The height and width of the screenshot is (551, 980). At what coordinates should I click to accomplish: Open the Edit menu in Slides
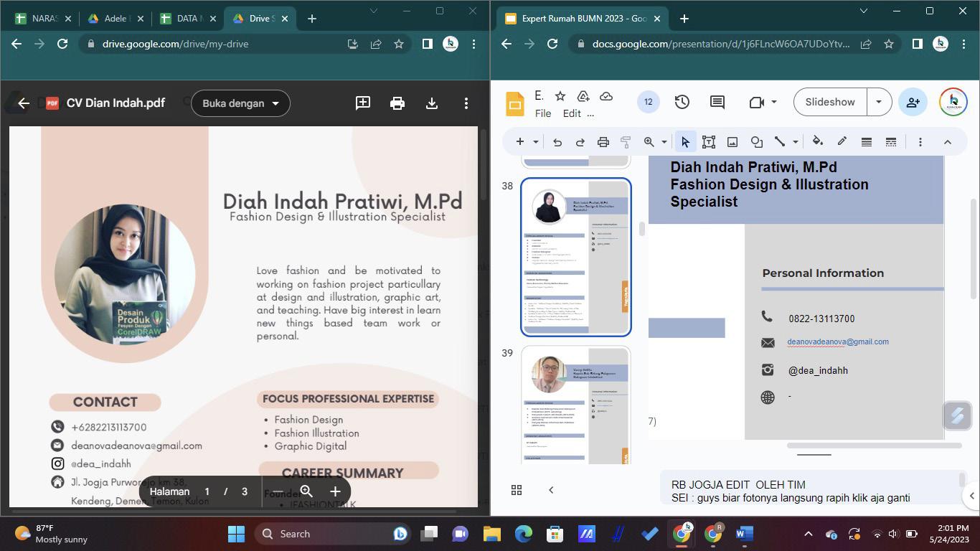[x=572, y=113]
